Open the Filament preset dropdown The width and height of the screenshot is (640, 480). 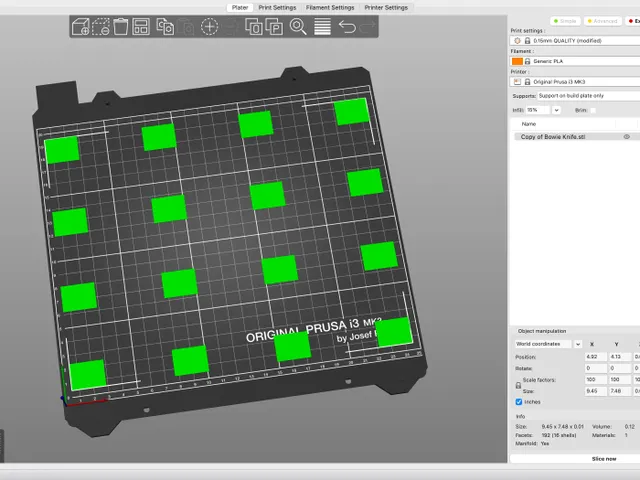pyautogui.click(x=575, y=61)
